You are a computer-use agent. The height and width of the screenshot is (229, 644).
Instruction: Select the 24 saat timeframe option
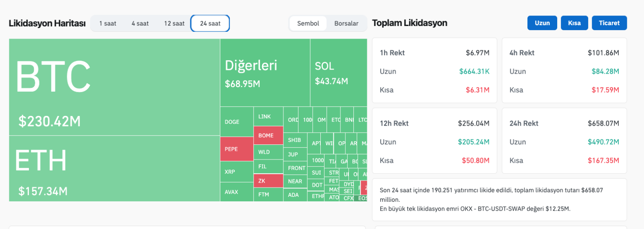[x=210, y=23]
